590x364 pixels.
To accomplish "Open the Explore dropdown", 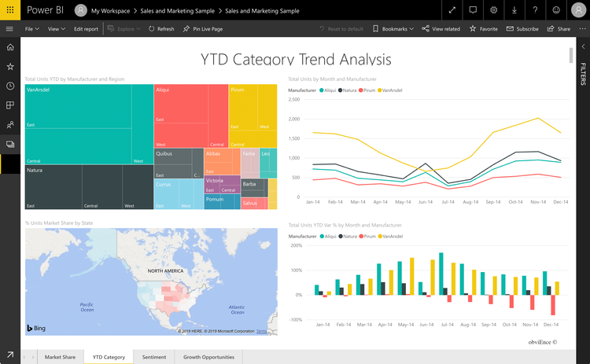I will click(124, 29).
